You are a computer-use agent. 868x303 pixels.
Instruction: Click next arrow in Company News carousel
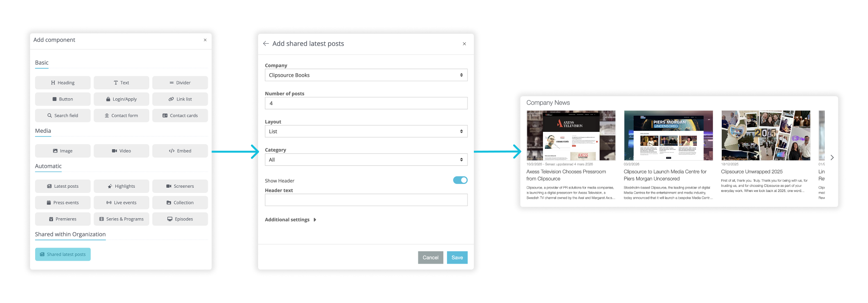coord(832,158)
